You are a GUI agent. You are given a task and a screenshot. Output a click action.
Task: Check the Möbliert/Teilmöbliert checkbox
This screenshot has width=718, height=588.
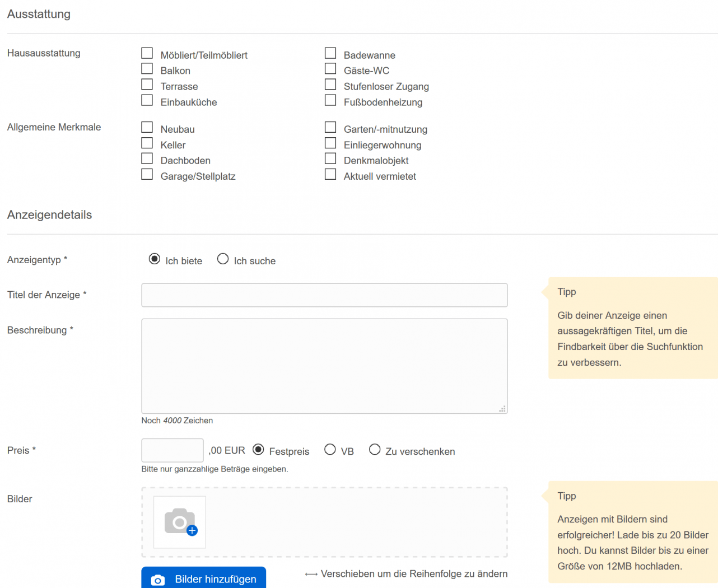(x=147, y=53)
